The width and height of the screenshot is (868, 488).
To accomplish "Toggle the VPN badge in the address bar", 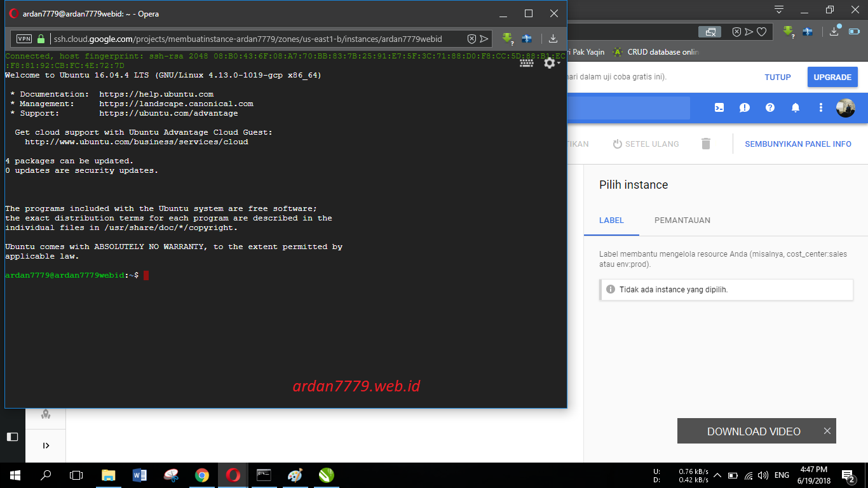I will click(x=24, y=38).
